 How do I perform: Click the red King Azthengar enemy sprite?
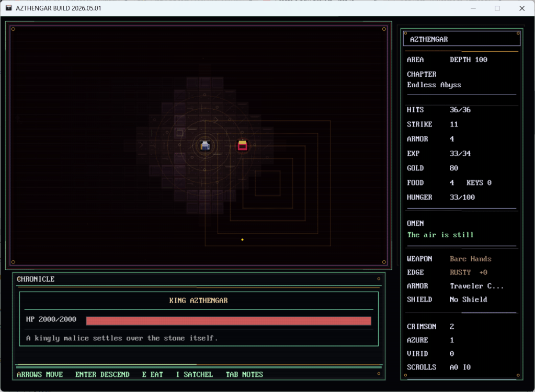click(242, 145)
